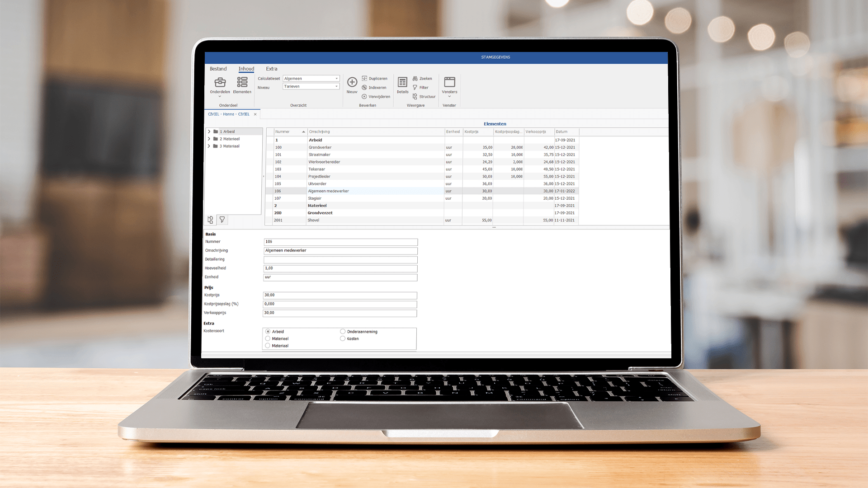Click the Indexeren icon

click(x=364, y=88)
